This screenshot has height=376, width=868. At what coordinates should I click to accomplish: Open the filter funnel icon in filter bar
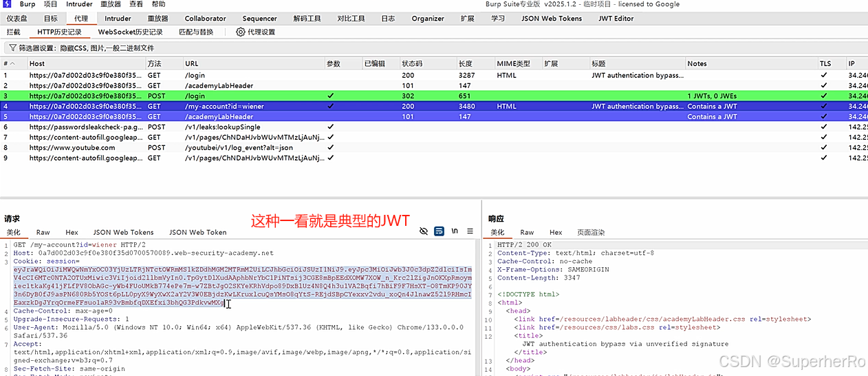tap(12, 48)
